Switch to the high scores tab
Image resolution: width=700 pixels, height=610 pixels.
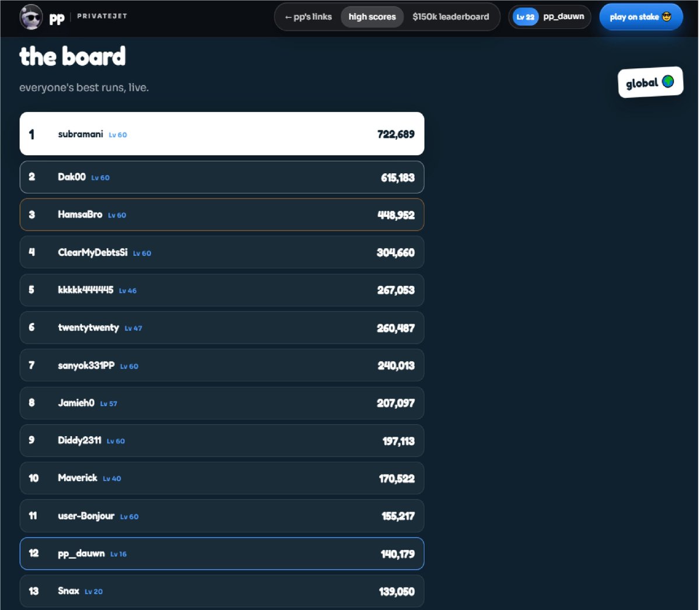(x=372, y=17)
